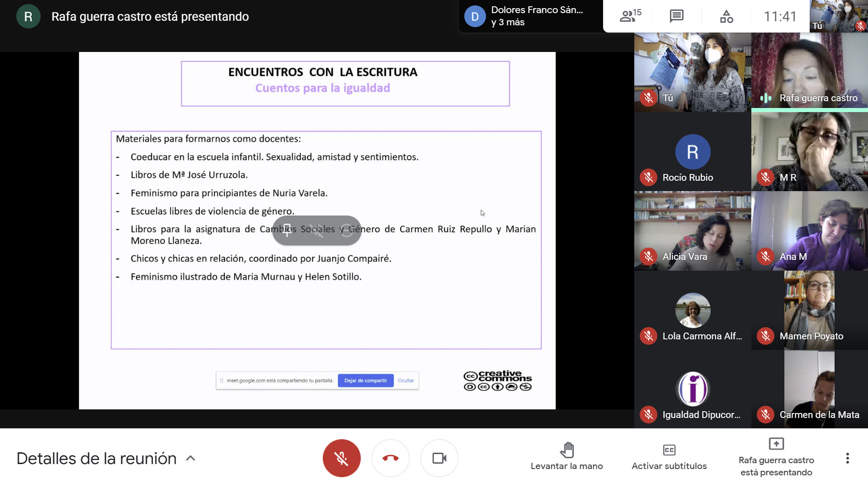Click the Ocultar link in share bar

[x=406, y=380]
